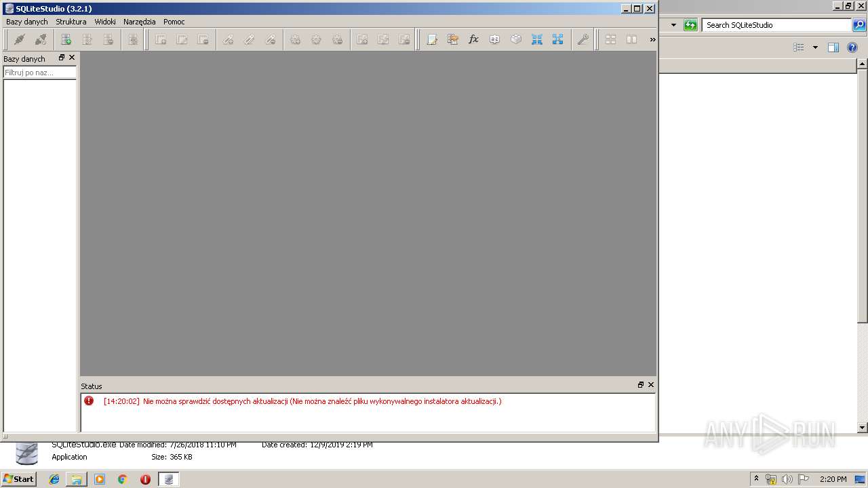Image resolution: width=868 pixels, height=488 pixels.
Task: Open the extensions manager block icon
Action: pyautogui.click(x=516, y=39)
